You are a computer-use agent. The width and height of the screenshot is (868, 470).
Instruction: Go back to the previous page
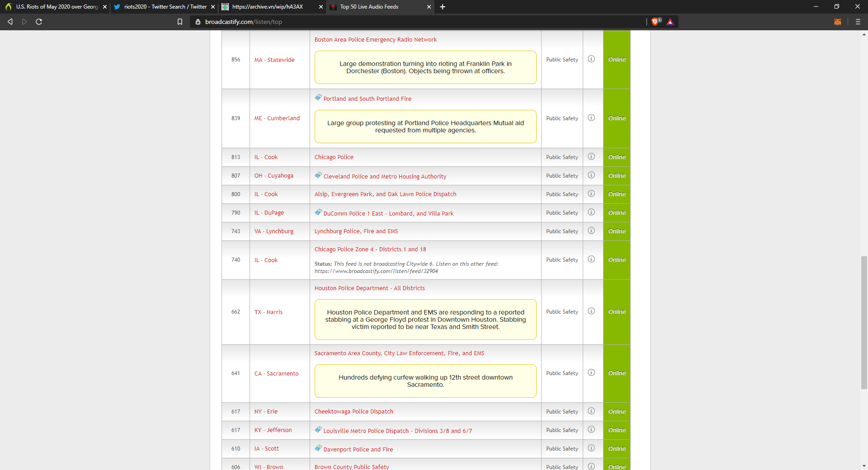(x=10, y=22)
